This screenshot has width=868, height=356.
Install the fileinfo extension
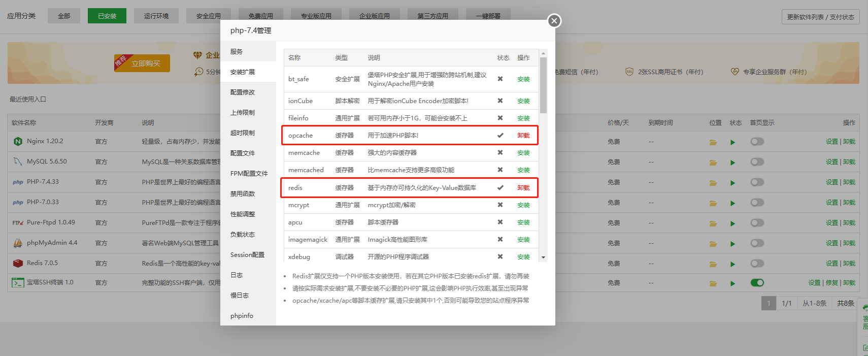pos(523,118)
